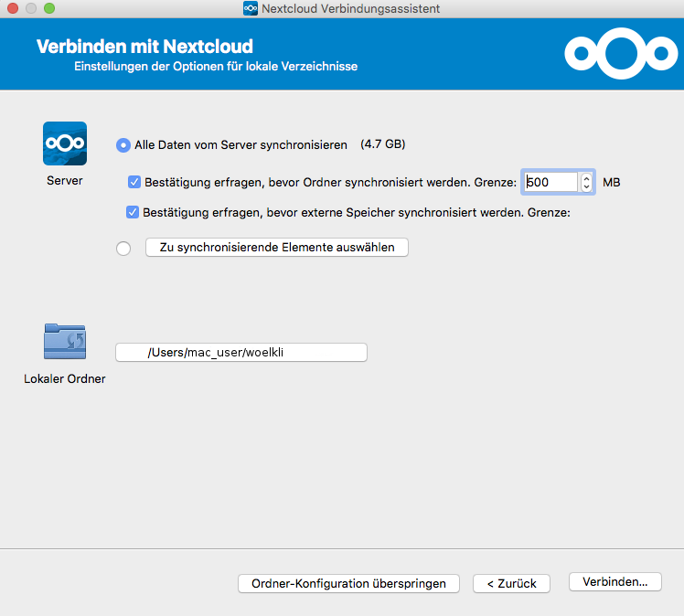Click the 'Server' label under the icon
Viewport: 684px width, 616px height.
(x=65, y=180)
